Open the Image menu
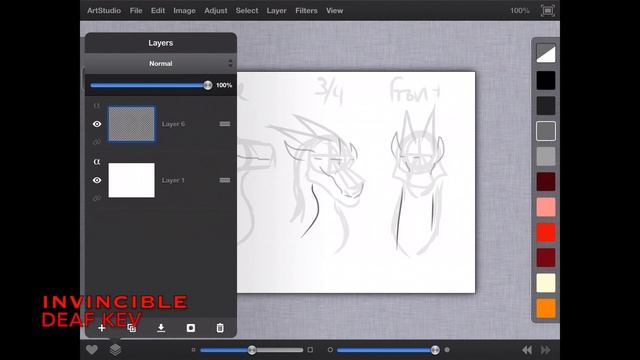This screenshot has width=640, height=360. (x=184, y=11)
